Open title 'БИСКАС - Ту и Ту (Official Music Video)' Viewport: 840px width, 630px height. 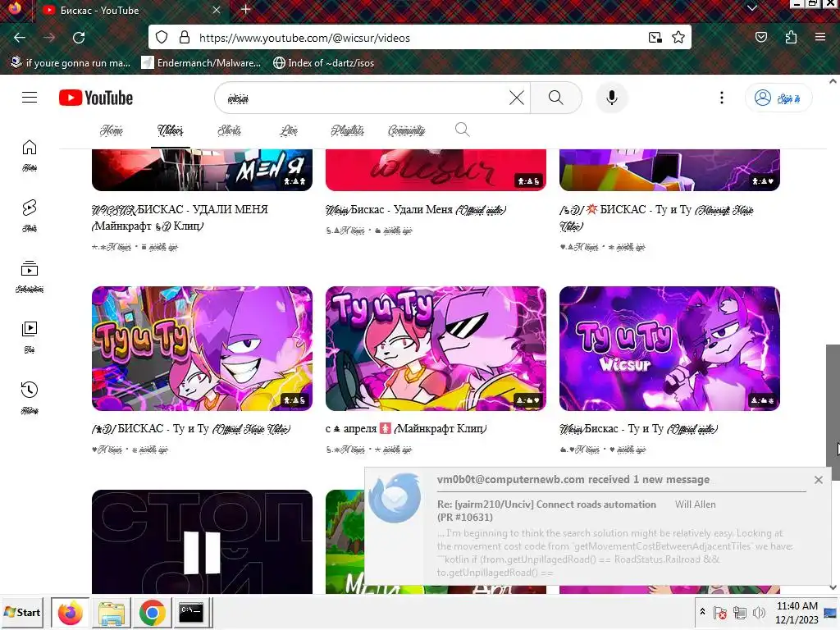191,428
